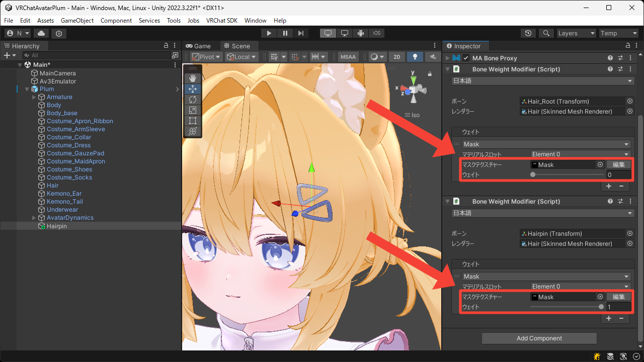This screenshot has width=644, height=362.
Task: Pick object for Hair_Root bone field
Action: [x=630, y=101]
